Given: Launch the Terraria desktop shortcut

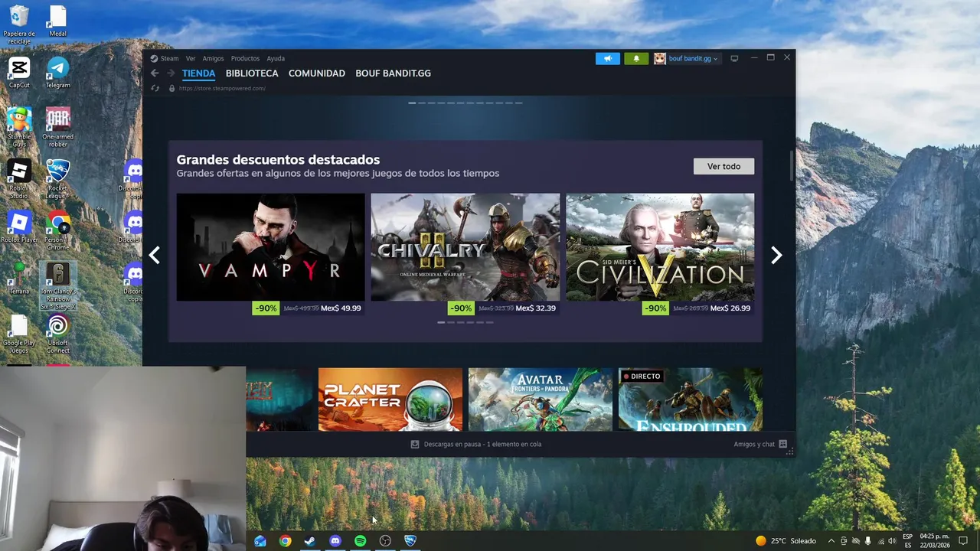Looking at the screenshot, I should [19, 279].
